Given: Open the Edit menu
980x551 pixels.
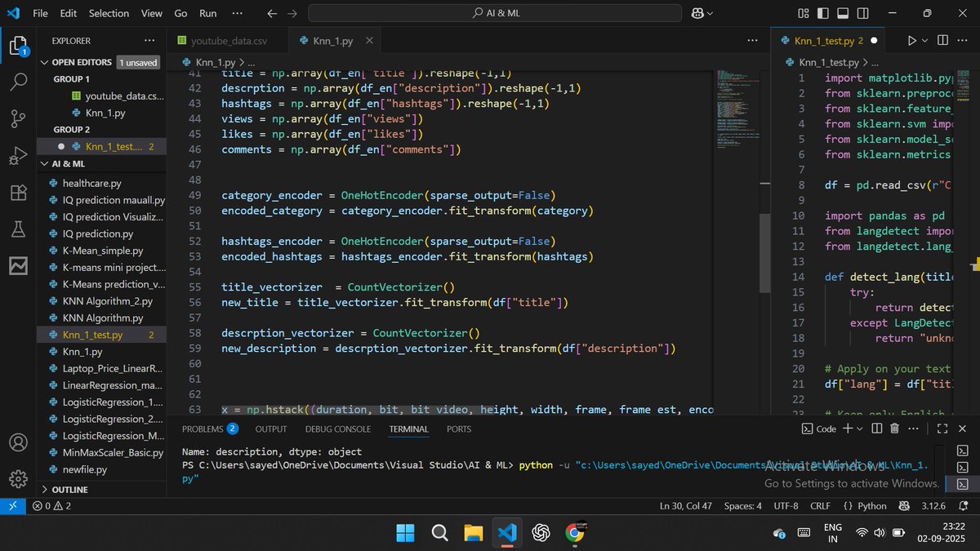Looking at the screenshot, I should 69,14.
